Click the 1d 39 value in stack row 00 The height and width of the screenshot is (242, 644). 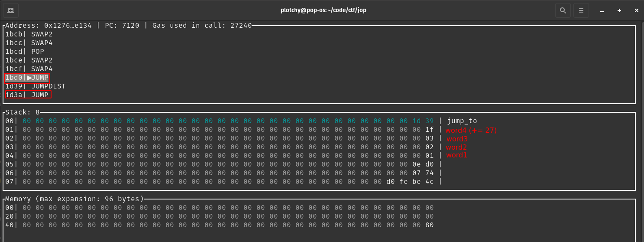423,121
